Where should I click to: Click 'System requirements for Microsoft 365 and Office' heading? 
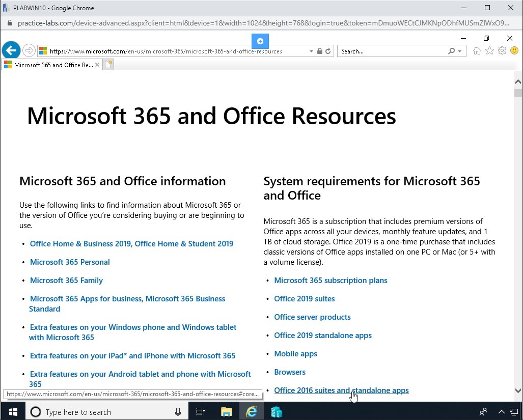click(x=372, y=188)
